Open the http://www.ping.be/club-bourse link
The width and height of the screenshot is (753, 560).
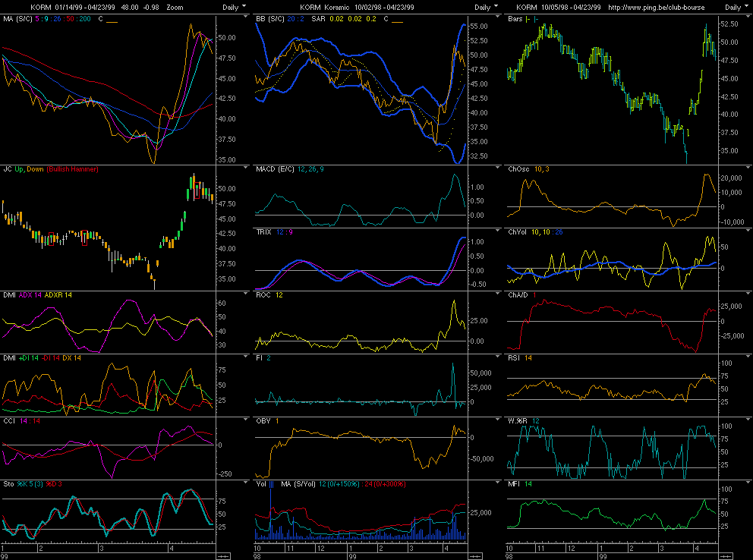[x=657, y=7]
